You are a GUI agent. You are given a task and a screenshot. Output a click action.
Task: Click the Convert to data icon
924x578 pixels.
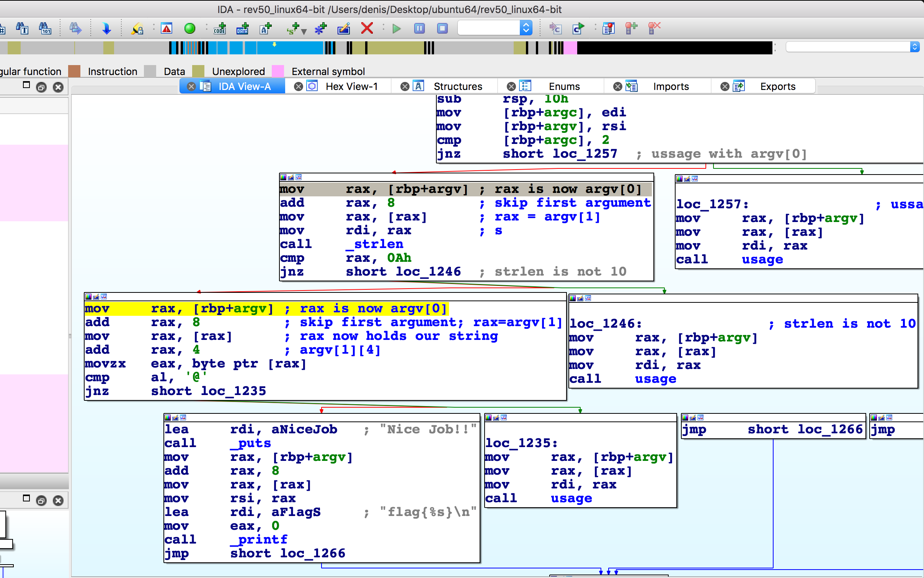pyautogui.click(x=242, y=28)
